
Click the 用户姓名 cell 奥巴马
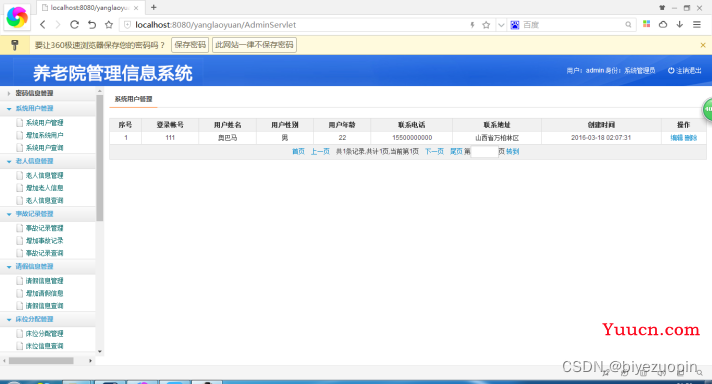(x=227, y=138)
